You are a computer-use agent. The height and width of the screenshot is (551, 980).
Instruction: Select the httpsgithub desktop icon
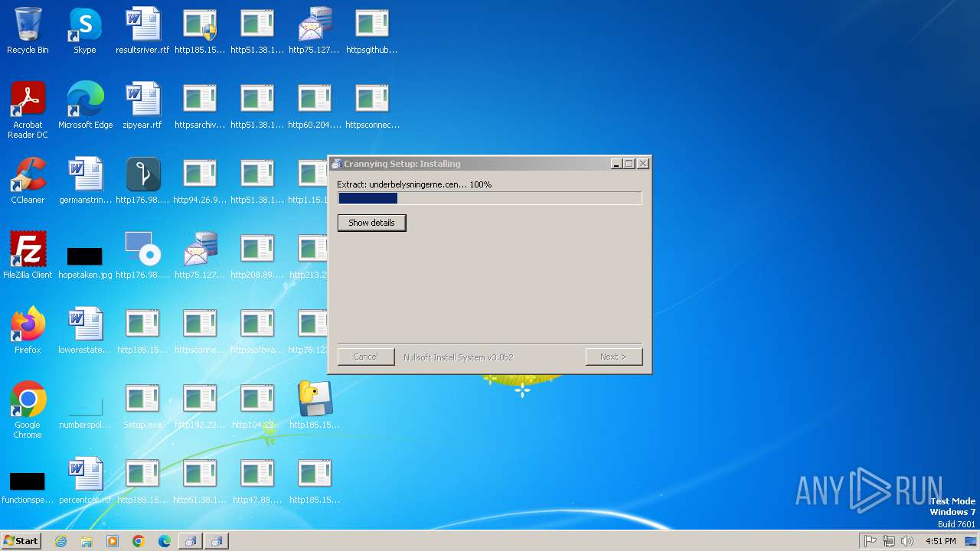pos(372,31)
